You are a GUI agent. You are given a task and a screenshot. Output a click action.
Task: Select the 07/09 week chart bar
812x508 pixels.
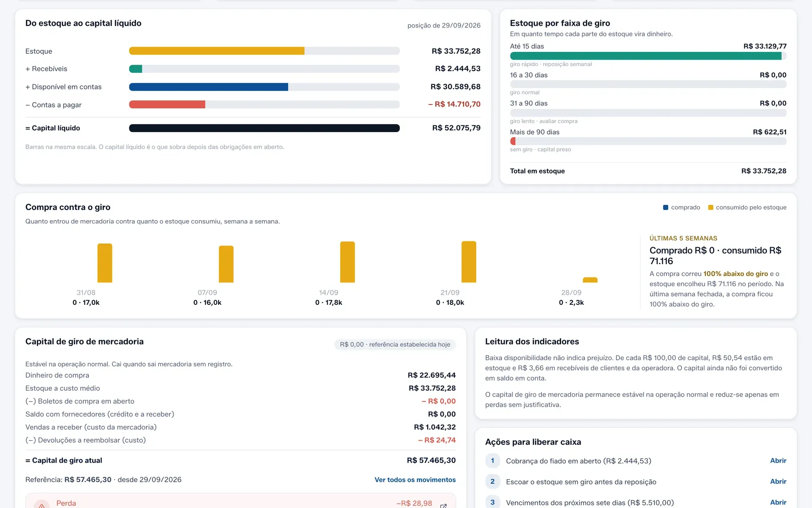(226, 264)
